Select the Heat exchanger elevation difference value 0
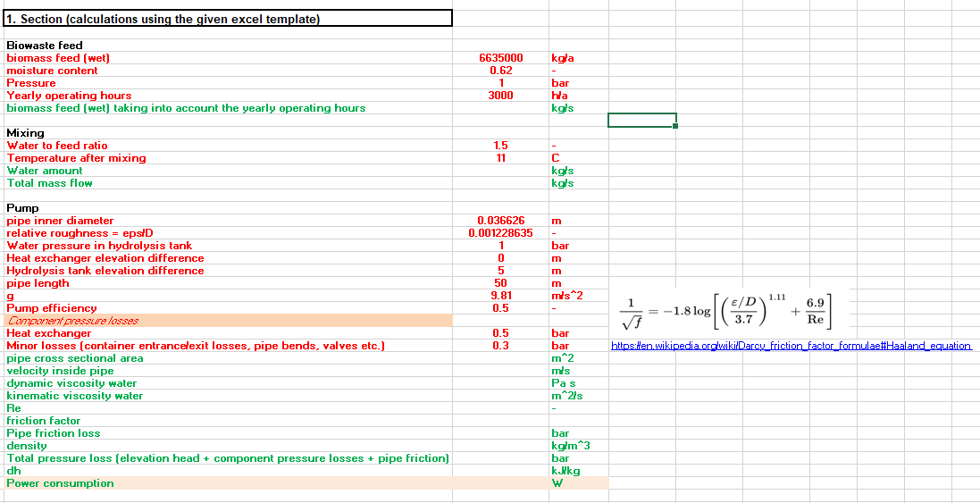This screenshot has height=503, width=980. (500, 258)
